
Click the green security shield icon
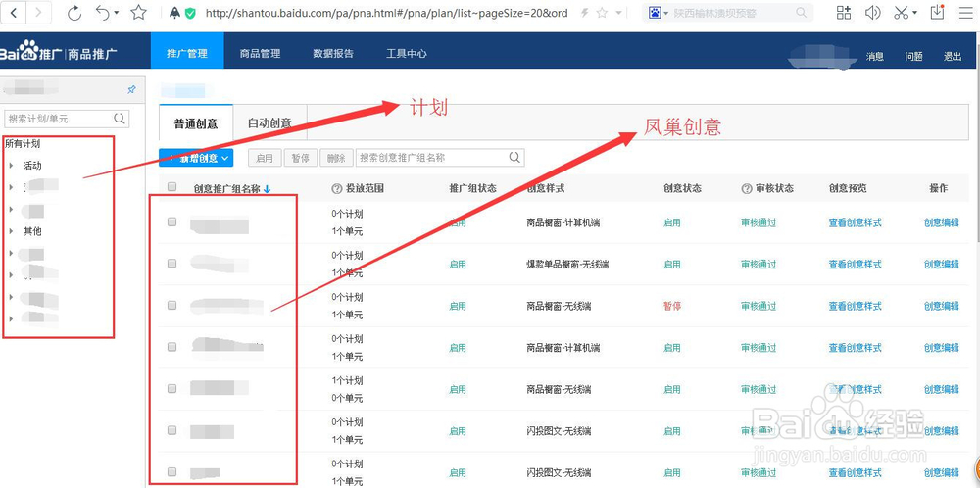(191, 13)
